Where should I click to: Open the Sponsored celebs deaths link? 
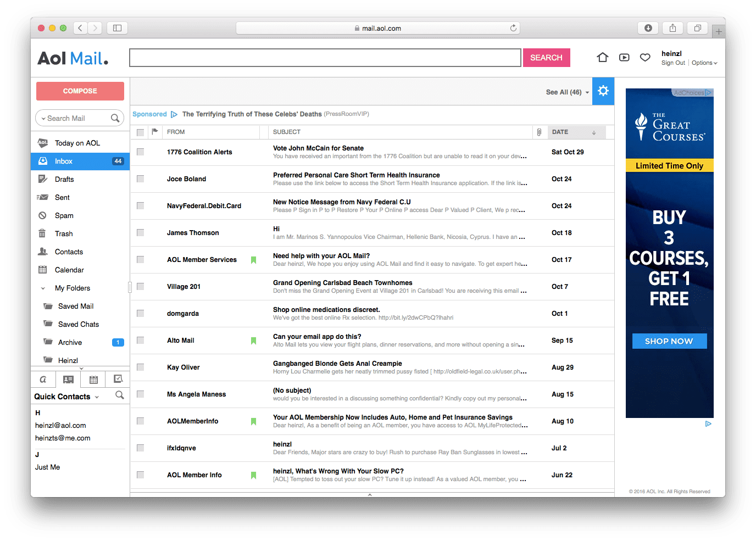tap(252, 114)
